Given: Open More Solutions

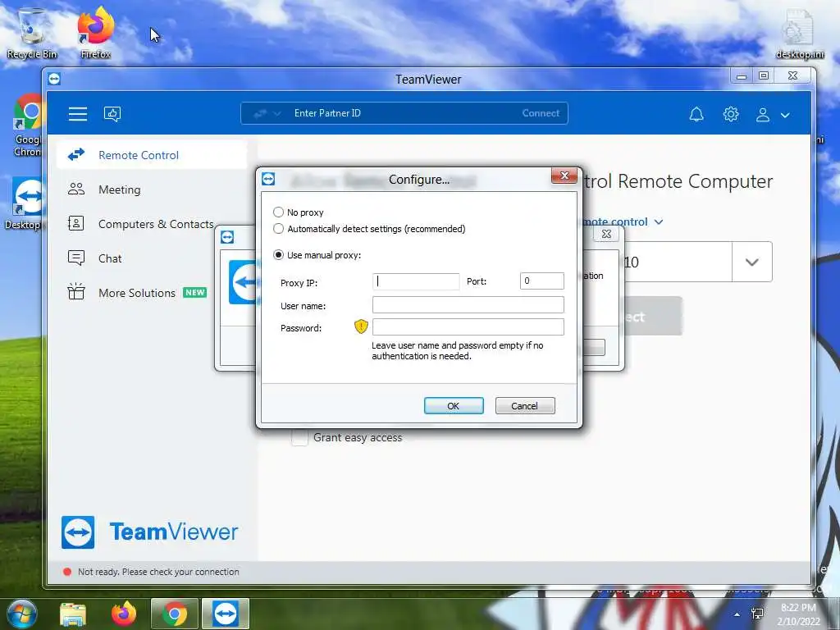Looking at the screenshot, I should pos(137,293).
